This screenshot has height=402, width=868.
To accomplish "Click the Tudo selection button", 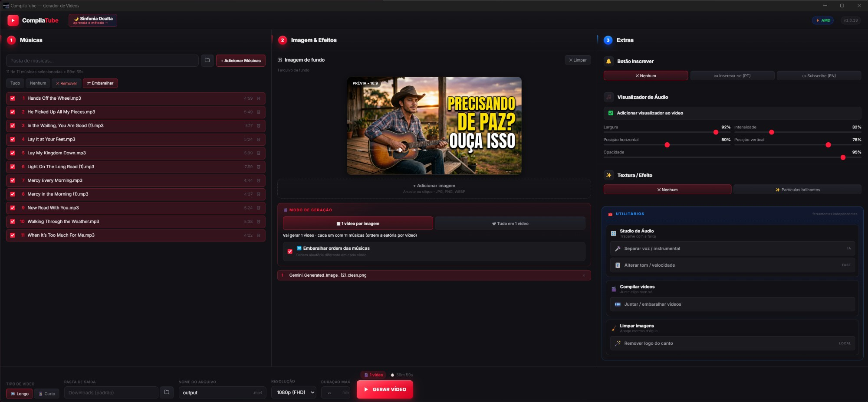I will coord(15,83).
